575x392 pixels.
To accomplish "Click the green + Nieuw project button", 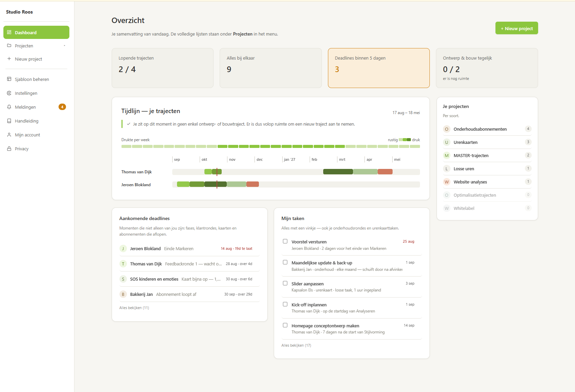I will tap(516, 28).
